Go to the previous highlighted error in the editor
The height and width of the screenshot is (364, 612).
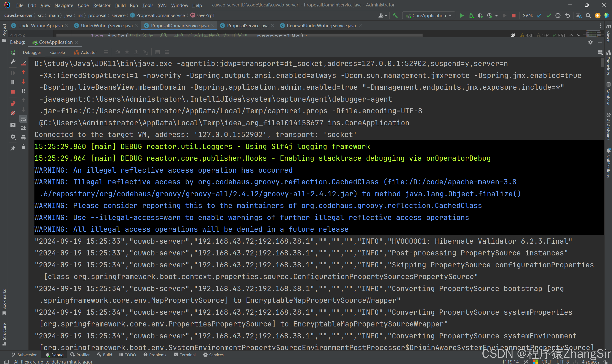(571, 35)
